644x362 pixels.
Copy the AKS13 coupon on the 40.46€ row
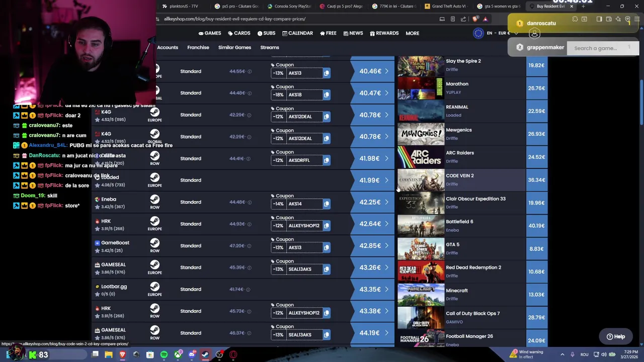[326, 73]
